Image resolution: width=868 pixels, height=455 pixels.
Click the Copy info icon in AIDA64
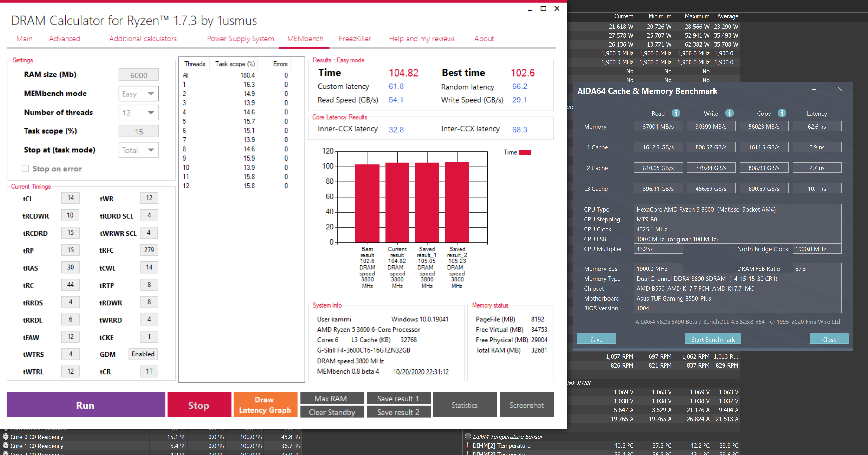(x=782, y=113)
